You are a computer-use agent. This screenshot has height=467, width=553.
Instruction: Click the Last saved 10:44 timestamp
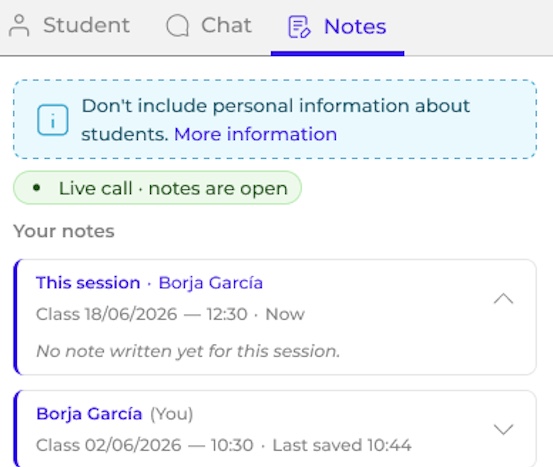(x=342, y=445)
